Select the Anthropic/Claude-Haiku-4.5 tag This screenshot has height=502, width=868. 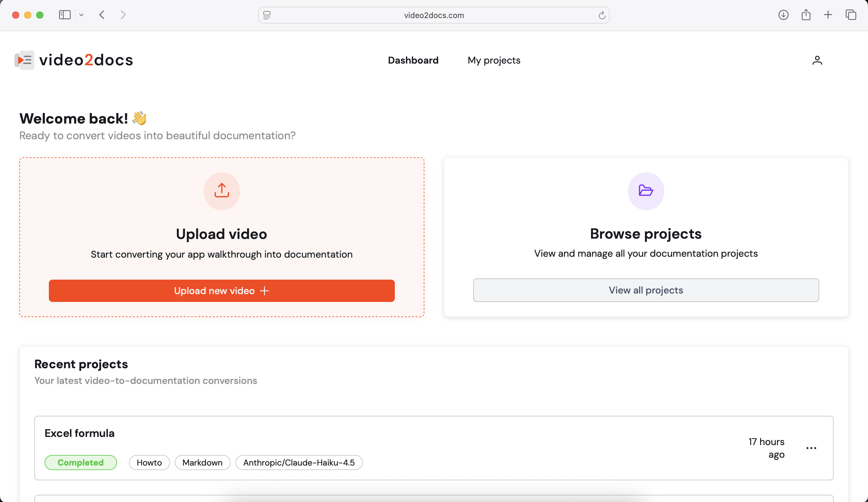pyautogui.click(x=299, y=463)
